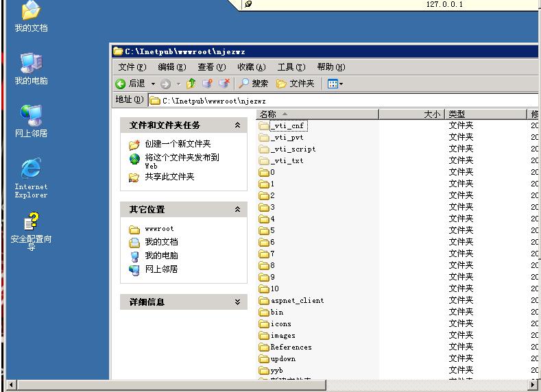Viewport: 541px width, 392px height.
Task: Select the images folder
Action: pos(277,335)
